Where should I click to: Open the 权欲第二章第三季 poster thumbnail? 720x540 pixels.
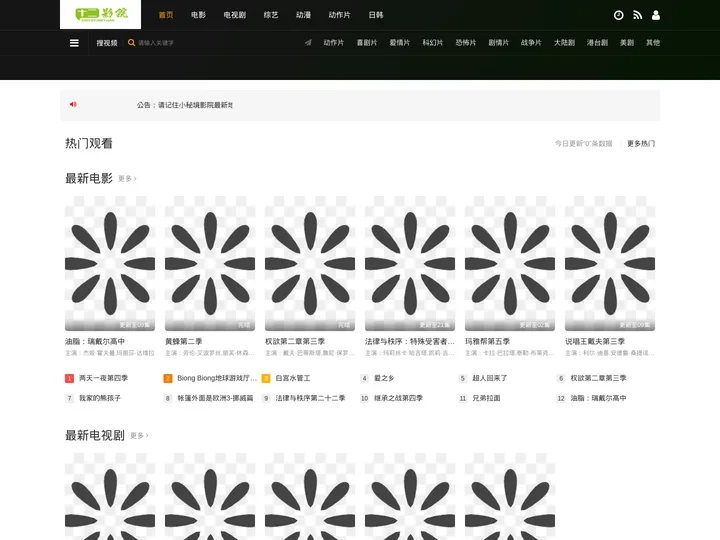[310, 264]
